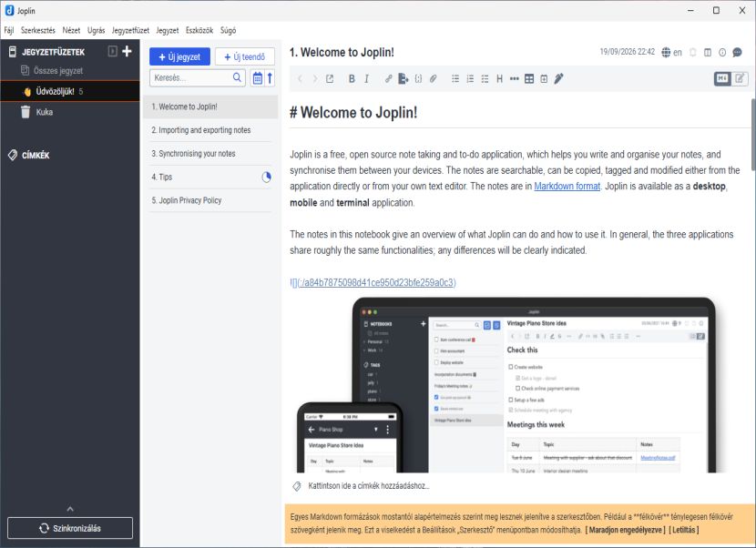Image resolution: width=756 pixels, height=548 pixels.
Task: Click the Keresés search field
Action: coord(198,77)
